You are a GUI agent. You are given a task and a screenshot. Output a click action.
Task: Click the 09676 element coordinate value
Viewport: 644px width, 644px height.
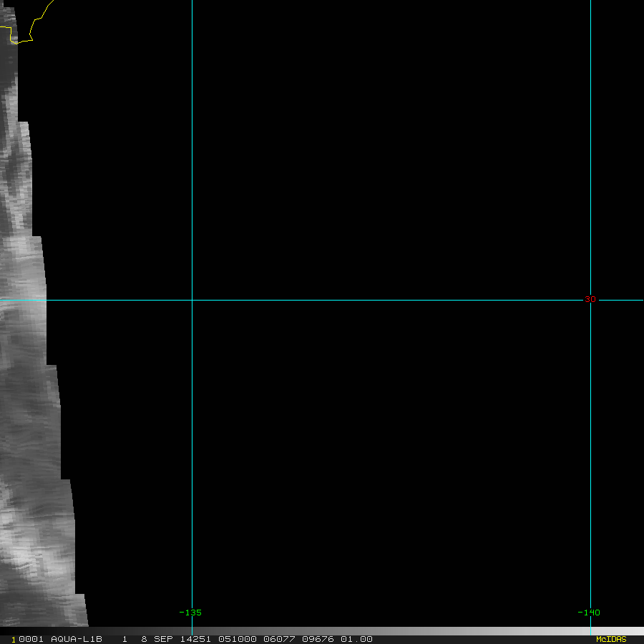318,639
